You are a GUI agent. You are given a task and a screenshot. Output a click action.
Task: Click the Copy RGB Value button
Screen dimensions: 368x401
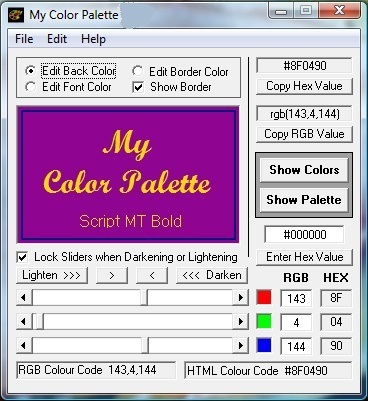pos(304,134)
